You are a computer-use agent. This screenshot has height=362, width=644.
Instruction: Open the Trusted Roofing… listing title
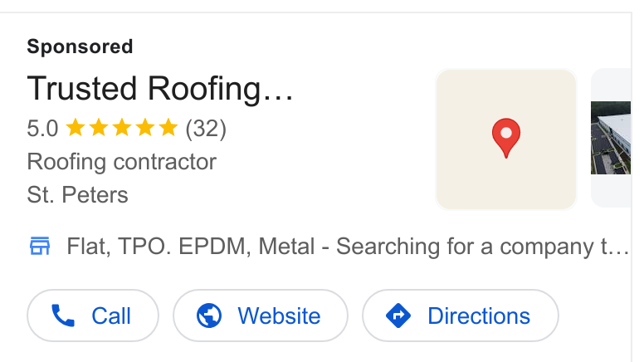(x=160, y=88)
